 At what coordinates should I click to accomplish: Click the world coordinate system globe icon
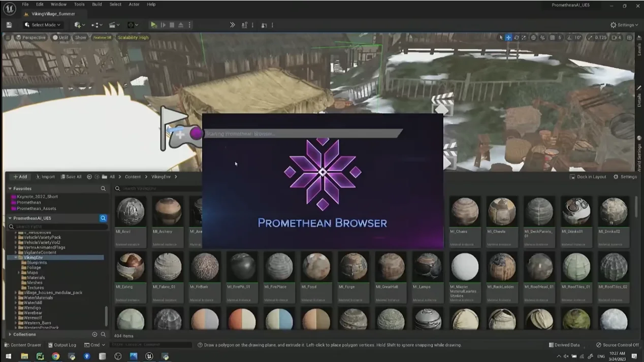[533, 38]
